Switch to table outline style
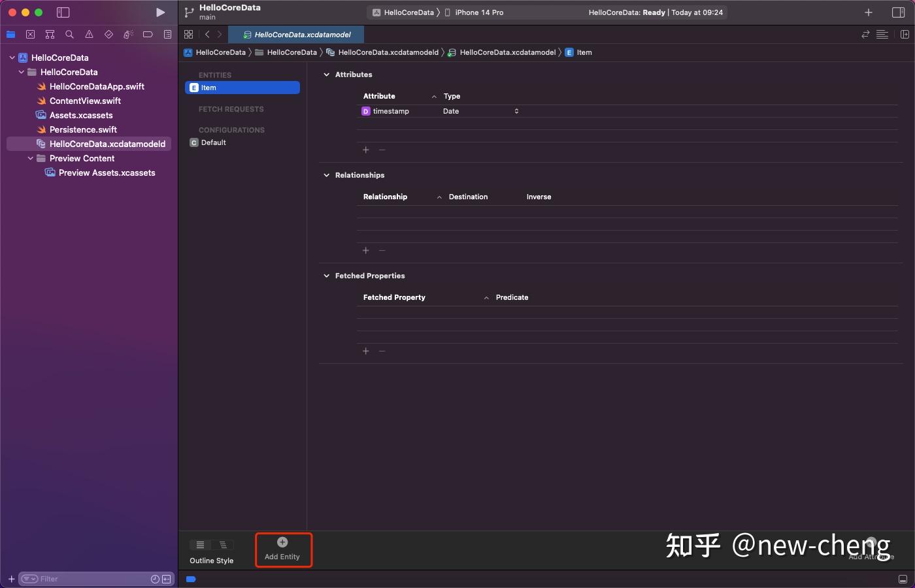The image size is (915, 588). [201, 544]
